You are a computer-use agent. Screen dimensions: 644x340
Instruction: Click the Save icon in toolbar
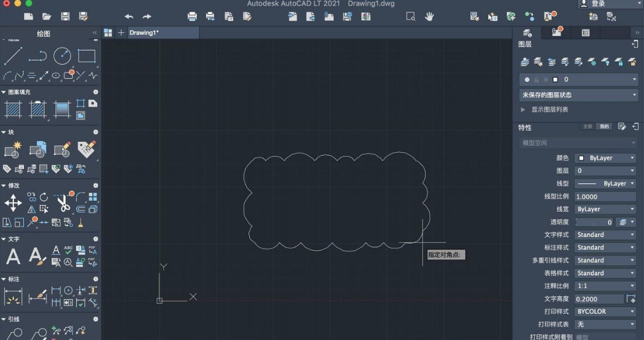click(x=65, y=16)
